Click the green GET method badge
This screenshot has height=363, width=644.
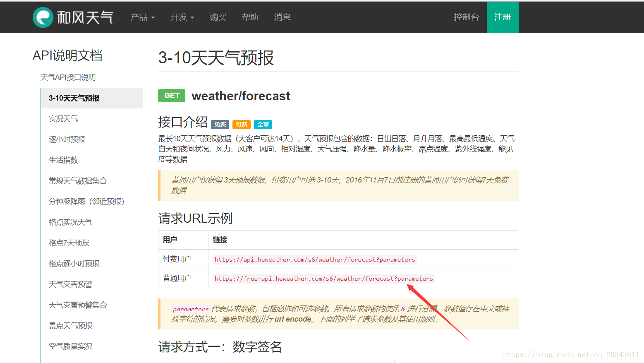[172, 96]
